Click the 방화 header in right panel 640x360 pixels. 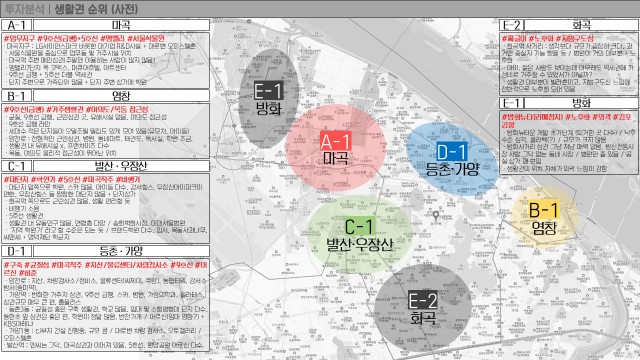[x=581, y=102]
